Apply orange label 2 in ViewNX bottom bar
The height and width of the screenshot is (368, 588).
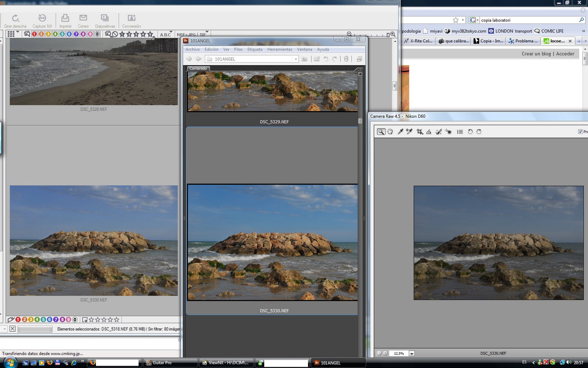(x=24, y=319)
